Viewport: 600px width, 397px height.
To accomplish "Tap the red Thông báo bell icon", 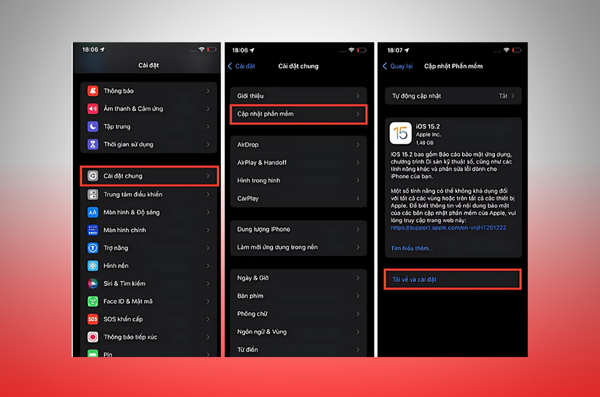I will pyautogui.click(x=93, y=91).
